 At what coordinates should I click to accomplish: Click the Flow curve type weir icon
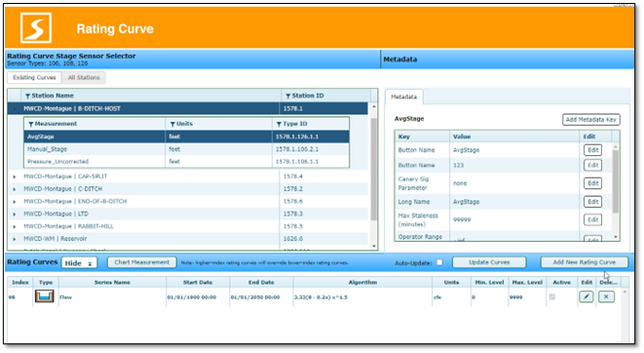[x=45, y=296]
